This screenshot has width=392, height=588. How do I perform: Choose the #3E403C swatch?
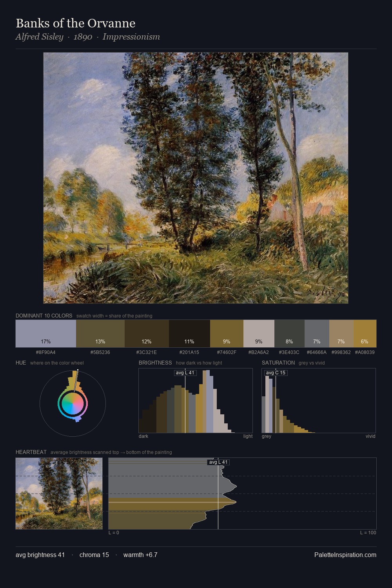coord(289,334)
